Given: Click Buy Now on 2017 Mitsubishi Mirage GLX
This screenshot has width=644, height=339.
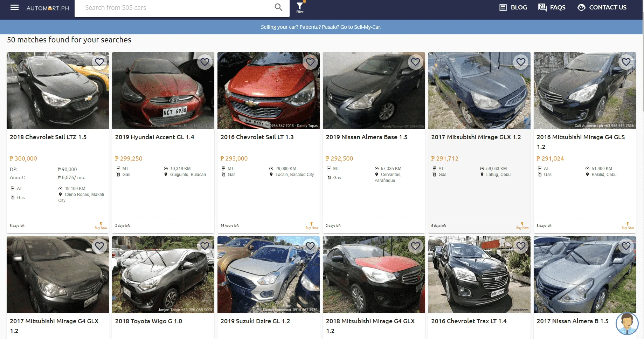Looking at the screenshot, I should [522, 226].
